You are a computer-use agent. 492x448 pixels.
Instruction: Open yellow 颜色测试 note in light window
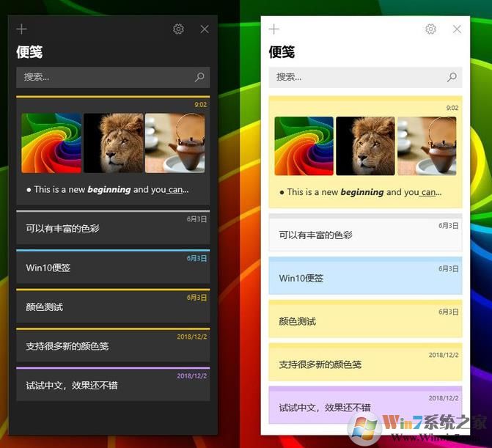[365, 318]
